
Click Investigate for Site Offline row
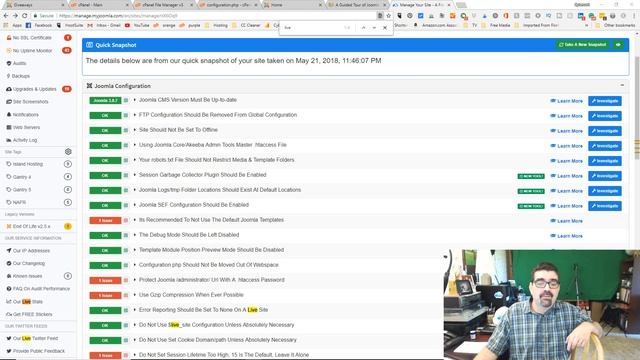[604, 131]
